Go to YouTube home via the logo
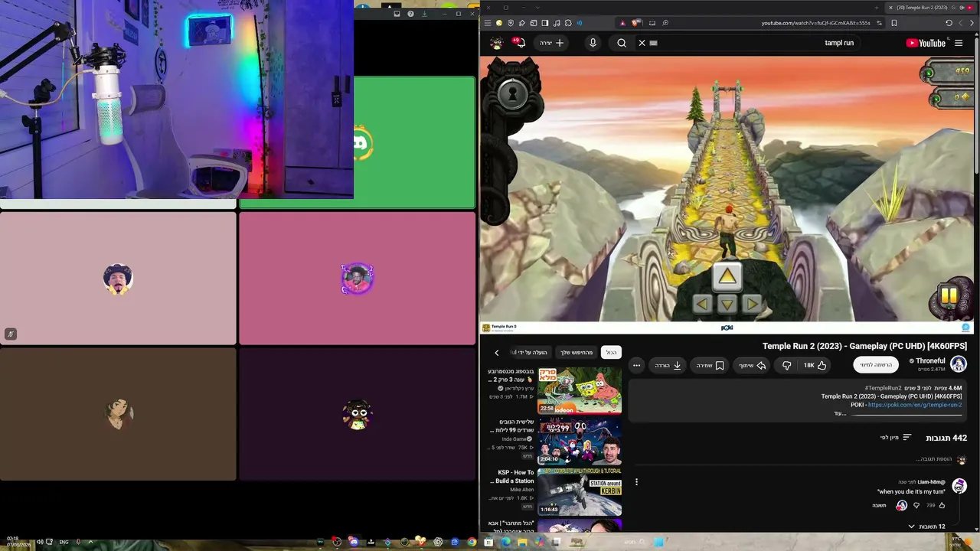Viewport: 980px width, 551px height. [x=926, y=43]
